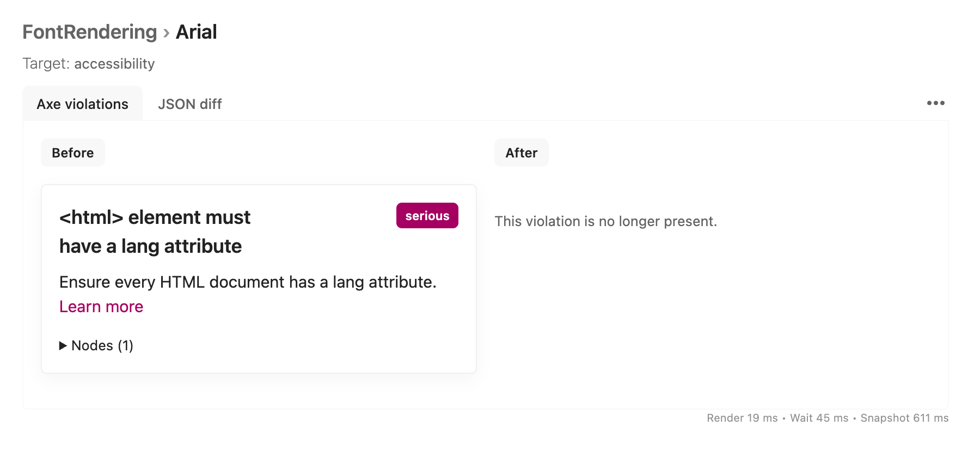
Task: Collapse the Nodes list arrow on the violation card
Action: click(63, 345)
